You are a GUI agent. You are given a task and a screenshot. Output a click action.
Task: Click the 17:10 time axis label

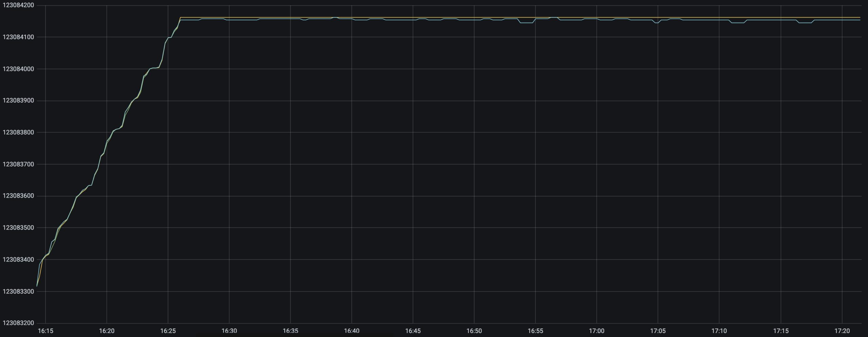coord(719,331)
